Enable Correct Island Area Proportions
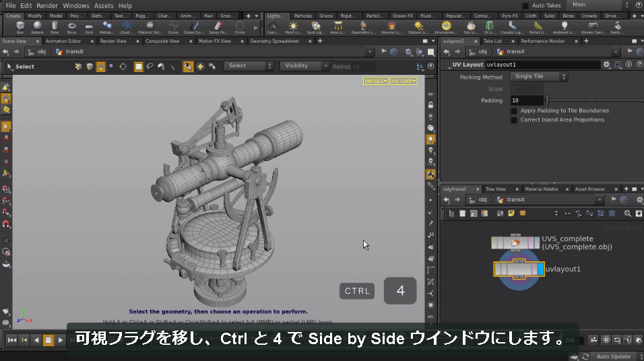This screenshot has height=361, width=644. pos(513,120)
